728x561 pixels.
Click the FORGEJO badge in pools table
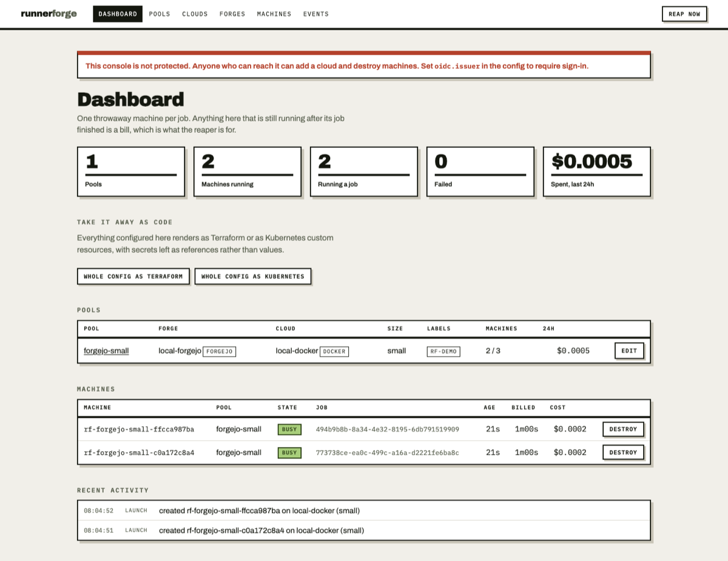(220, 351)
